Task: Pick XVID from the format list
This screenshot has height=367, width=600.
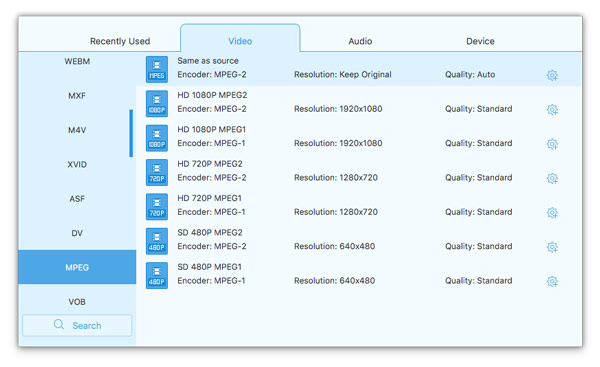Action: click(77, 165)
